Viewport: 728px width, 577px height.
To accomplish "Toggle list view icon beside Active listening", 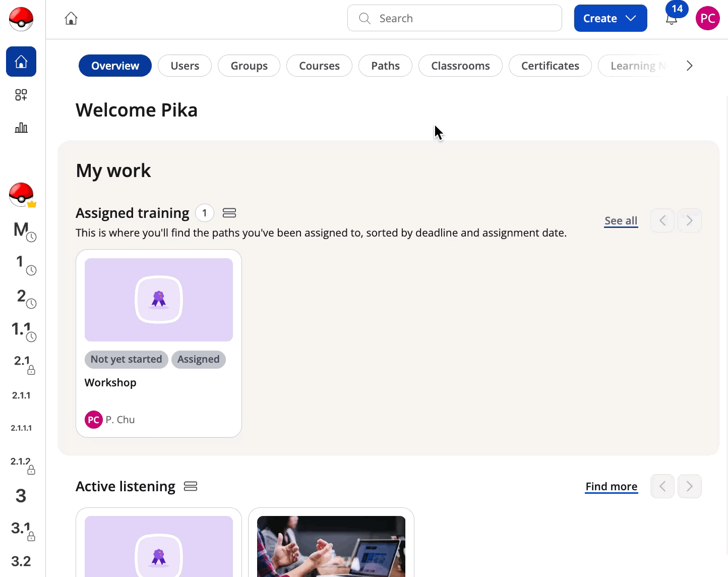I will 191,486.
